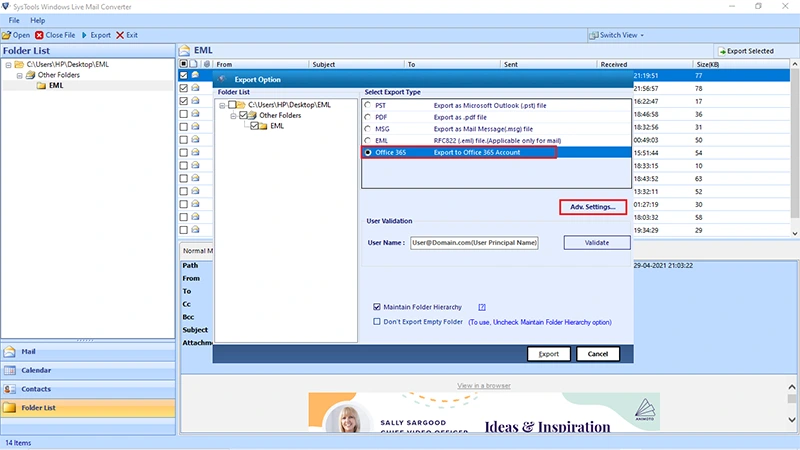The height and width of the screenshot is (450, 800).
Task: Uncheck the email row with size 17
Action: [184, 101]
